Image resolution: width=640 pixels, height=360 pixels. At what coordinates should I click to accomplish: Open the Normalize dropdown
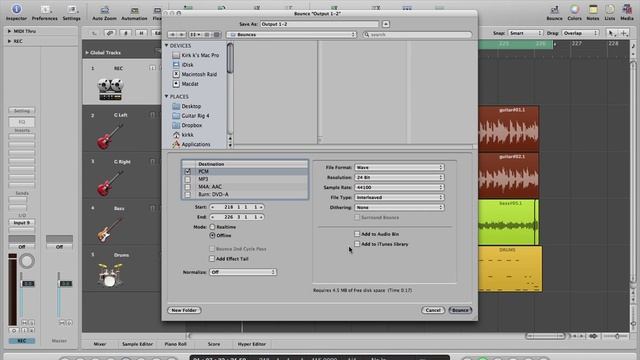243,272
